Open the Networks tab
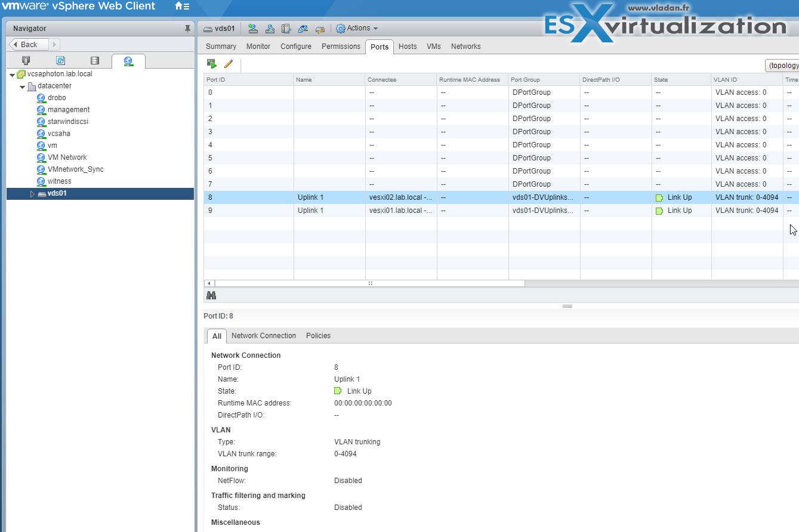Viewport: 799px width, 532px height. (466, 47)
